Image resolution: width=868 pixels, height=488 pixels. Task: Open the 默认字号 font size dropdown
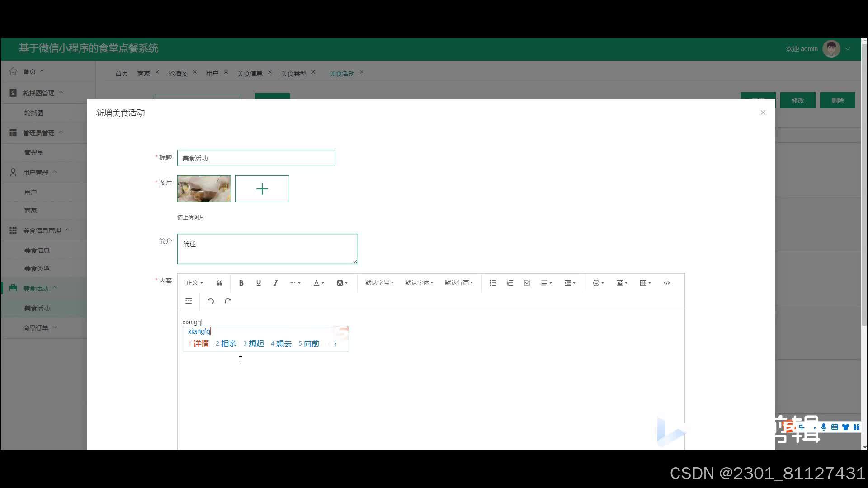pos(379,283)
